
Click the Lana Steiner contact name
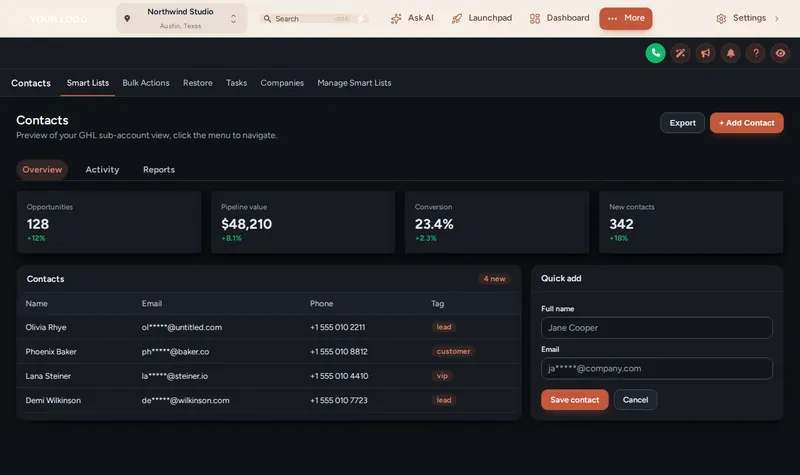(x=48, y=376)
